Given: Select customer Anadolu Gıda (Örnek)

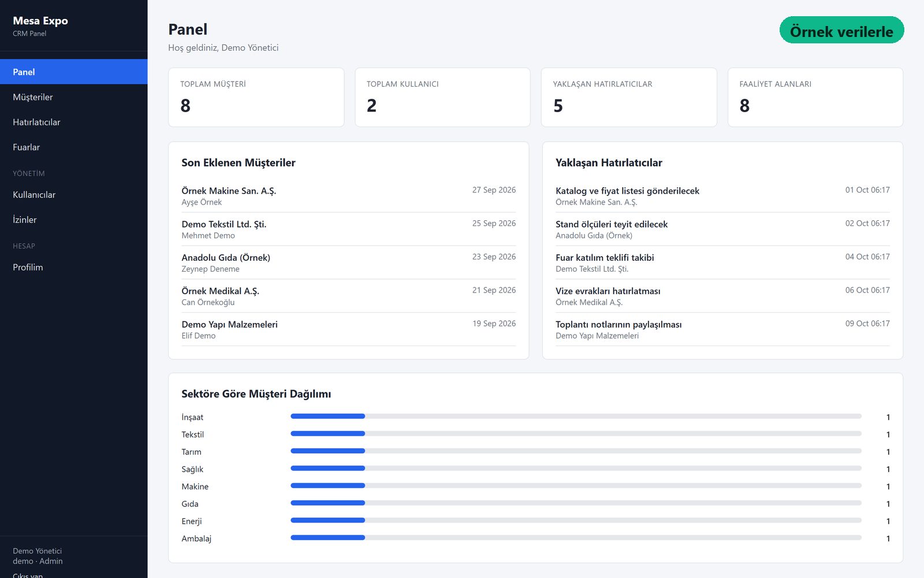Looking at the screenshot, I should click(226, 258).
